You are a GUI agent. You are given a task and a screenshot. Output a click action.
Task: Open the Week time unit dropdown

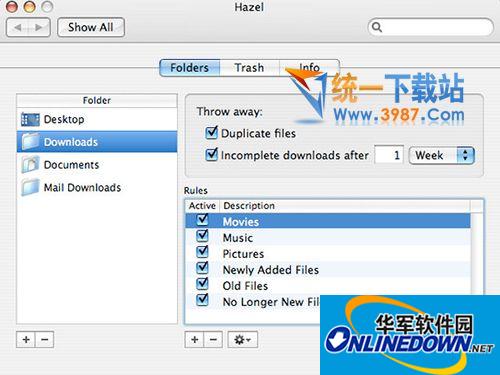pyautogui.click(x=442, y=155)
